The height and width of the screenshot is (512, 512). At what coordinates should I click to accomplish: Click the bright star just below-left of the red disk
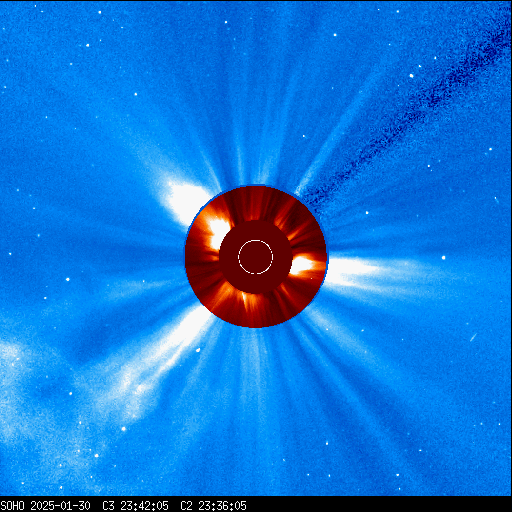click(x=198, y=350)
